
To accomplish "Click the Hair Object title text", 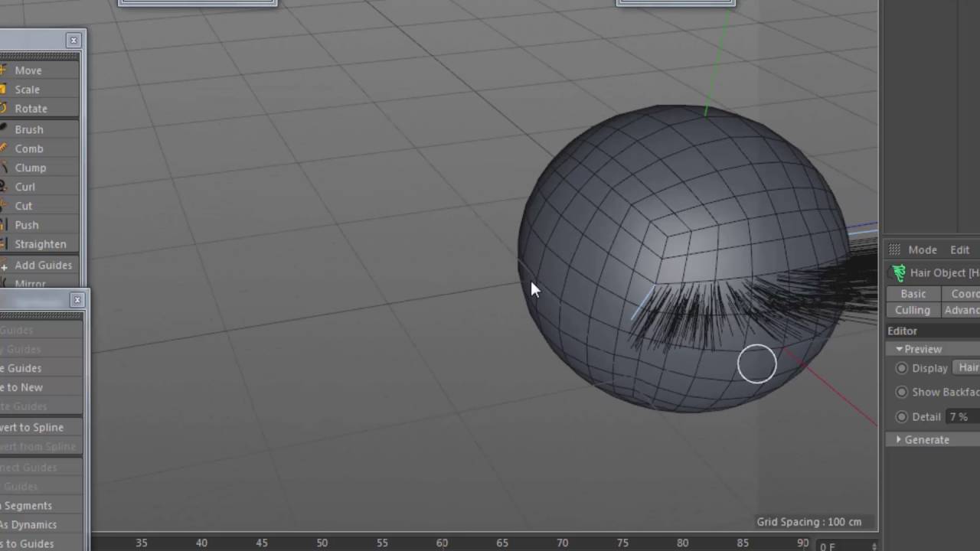I will 944,272.
